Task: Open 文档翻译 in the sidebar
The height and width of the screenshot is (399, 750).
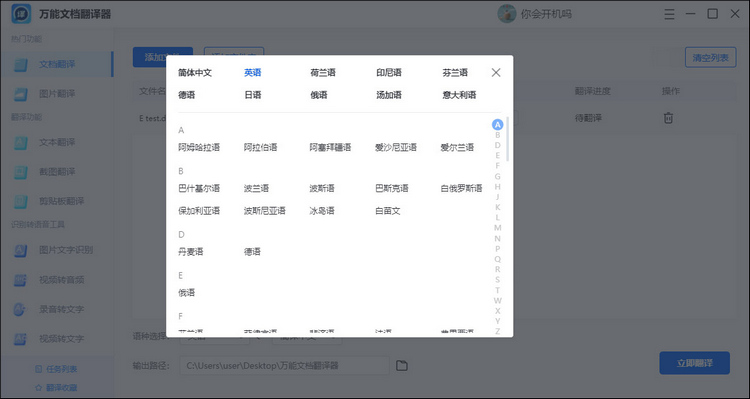Action: [57, 64]
